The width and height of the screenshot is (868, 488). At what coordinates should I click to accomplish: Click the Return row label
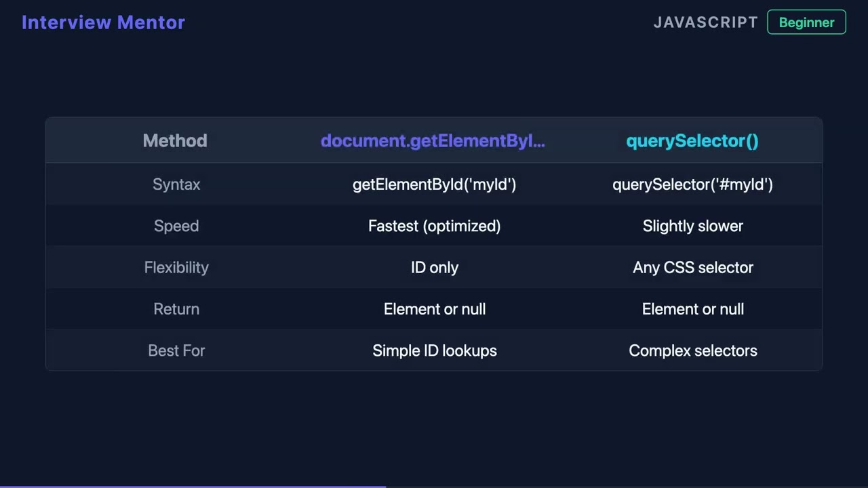[x=176, y=309]
